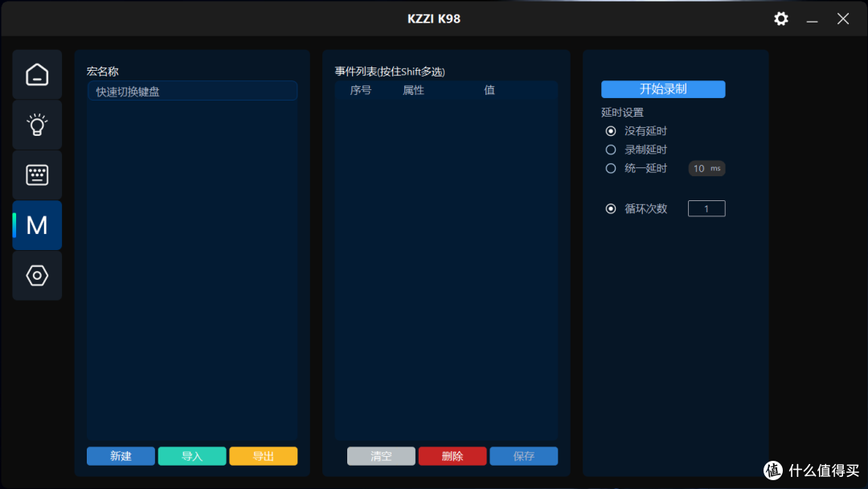Open the lighting settings bulb icon
Viewport: 868px width, 489px height.
point(37,125)
